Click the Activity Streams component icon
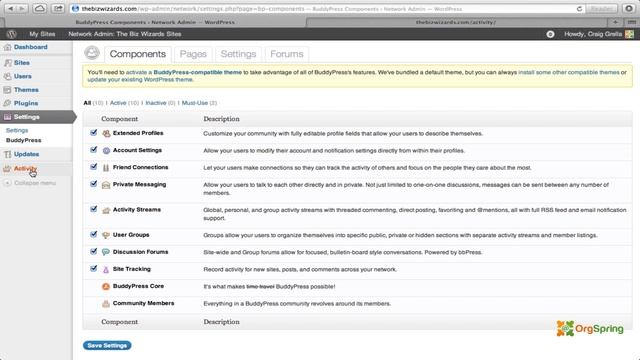 [x=106, y=210]
